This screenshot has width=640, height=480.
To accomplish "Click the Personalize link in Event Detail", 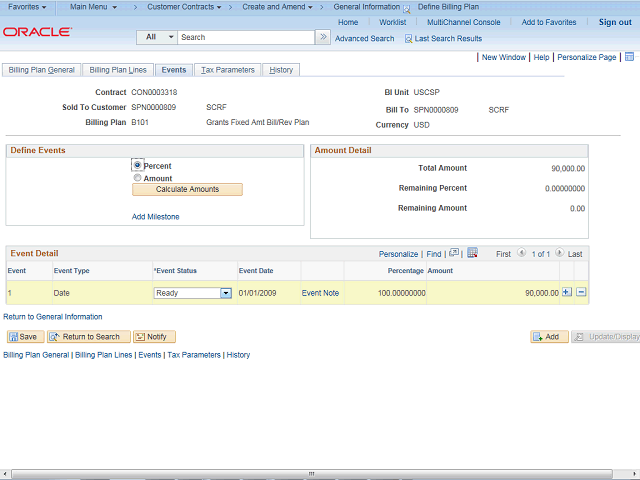I will (398, 254).
